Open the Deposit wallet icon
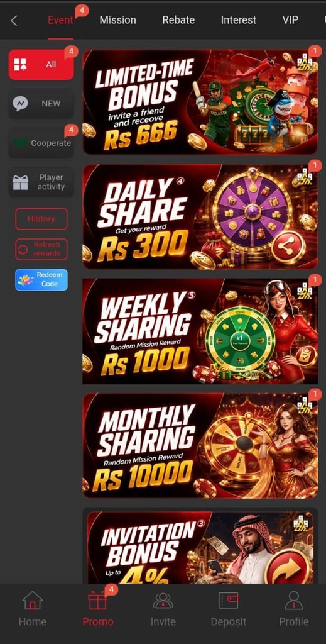This screenshot has height=644, width=326. (x=229, y=601)
